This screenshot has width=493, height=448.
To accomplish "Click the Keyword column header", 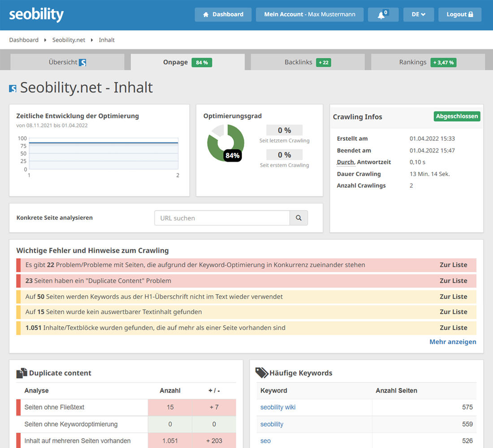I will click(273, 391).
